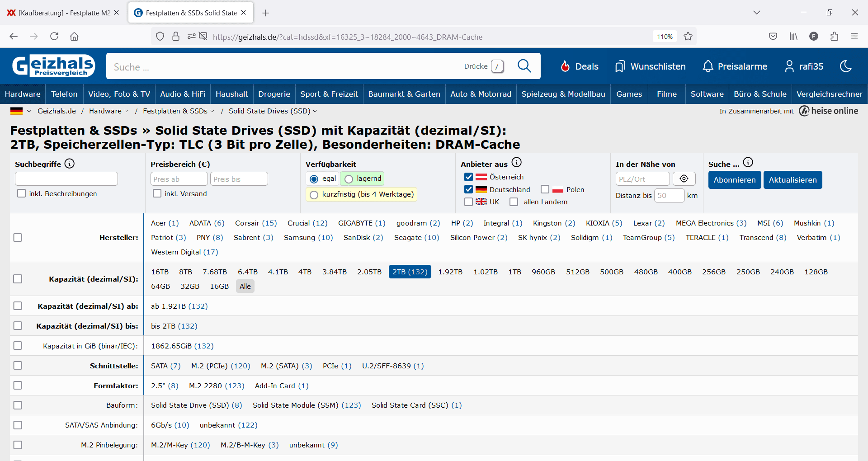
Task: Click the Abonnieren button
Action: click(x=735, y=180)
